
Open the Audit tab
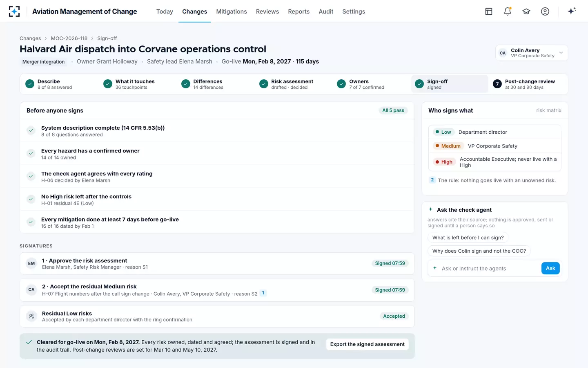326,11
